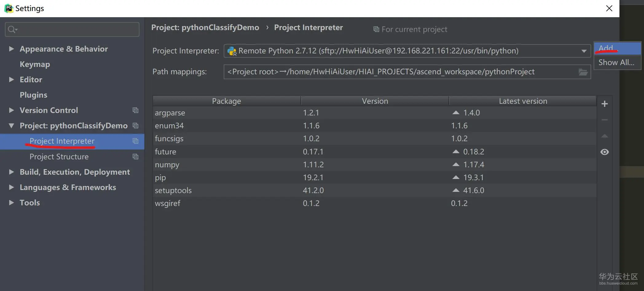Click the magnifier icon in settings search

pyautogui.click(x=12, y=29)
